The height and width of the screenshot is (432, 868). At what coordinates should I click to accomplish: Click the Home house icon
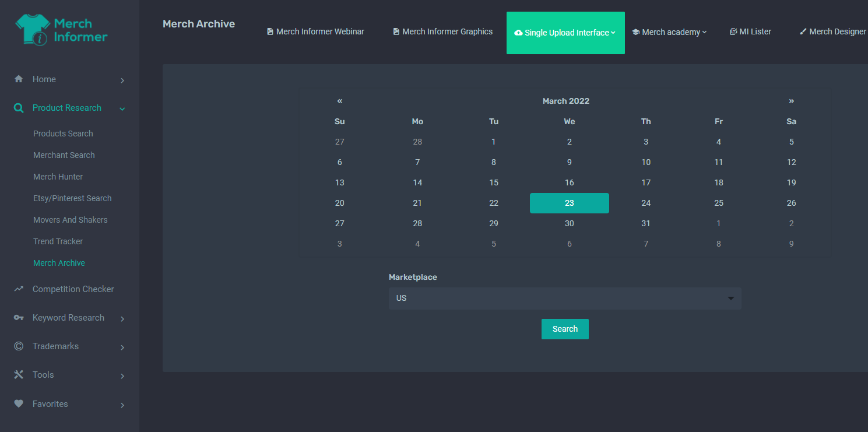tap(19, 79)
